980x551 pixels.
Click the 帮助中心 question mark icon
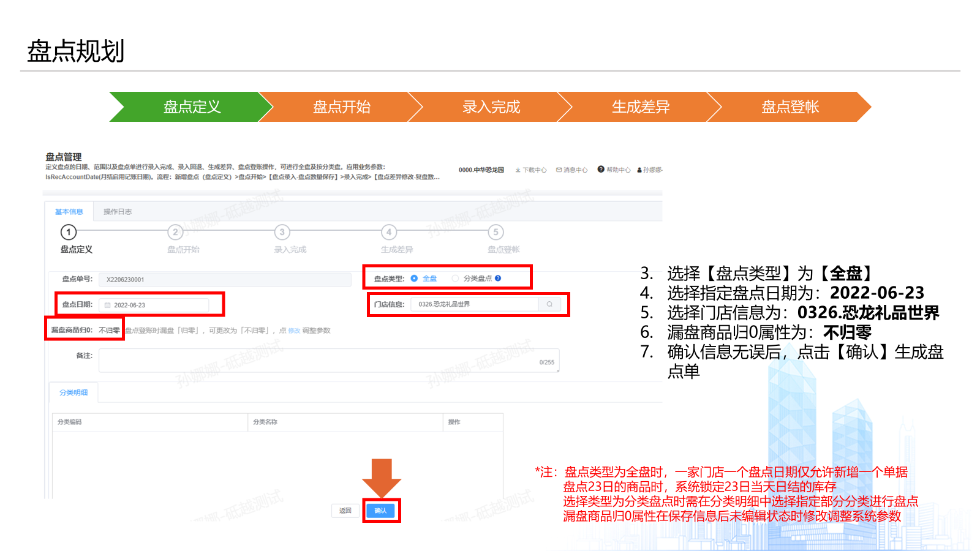pos(601,170)
